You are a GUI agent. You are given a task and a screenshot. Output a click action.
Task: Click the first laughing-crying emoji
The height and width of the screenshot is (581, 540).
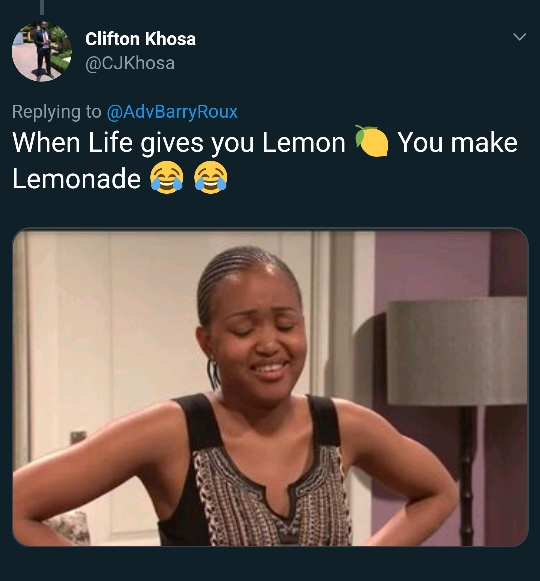[x=166, y=177]
